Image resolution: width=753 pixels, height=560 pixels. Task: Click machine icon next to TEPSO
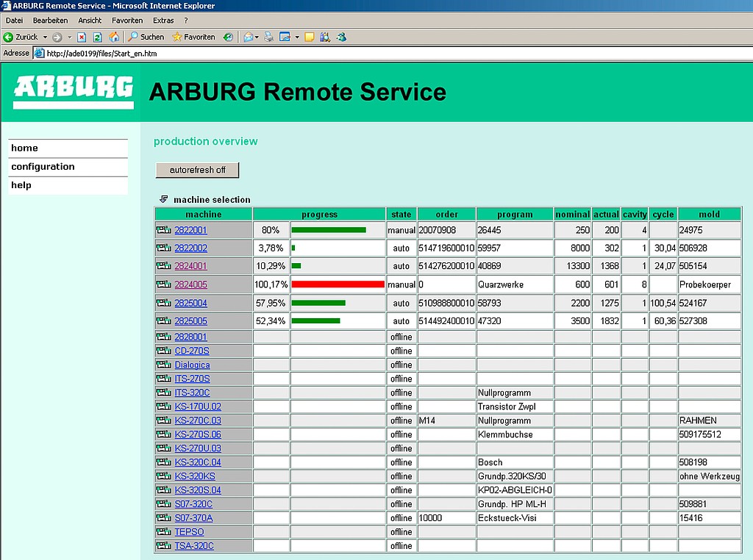[x=164, y=531]
